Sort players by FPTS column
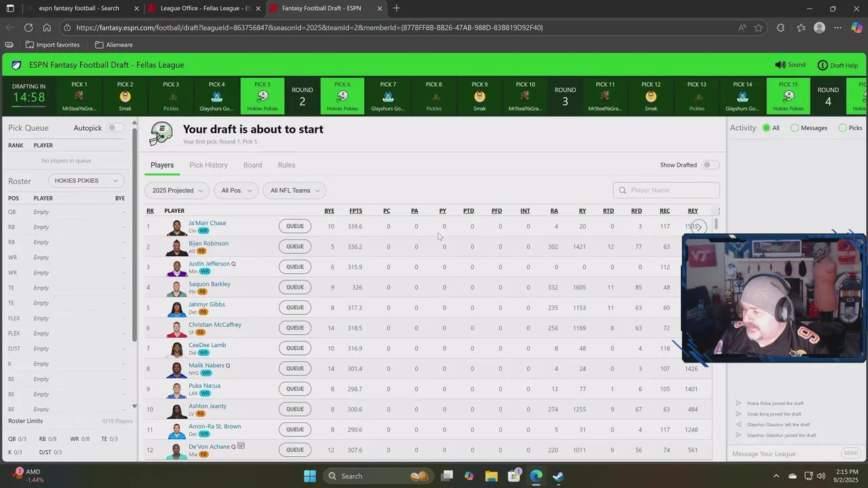This screenshot has width=868, height=488. 355,211
